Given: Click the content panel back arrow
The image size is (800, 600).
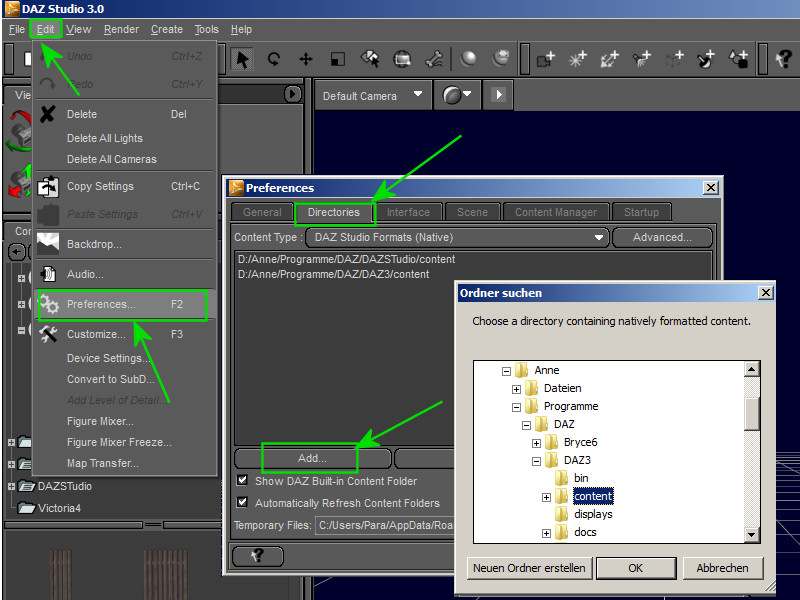Looking at the screenshot, I should pos(17,252).
